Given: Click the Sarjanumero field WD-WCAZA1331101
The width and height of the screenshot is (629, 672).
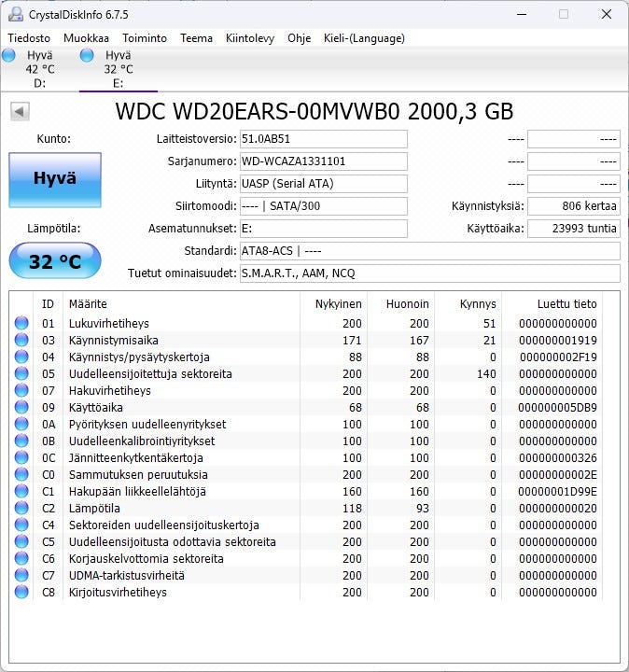Looking at the screenshot, I should (x=324, y=161).
